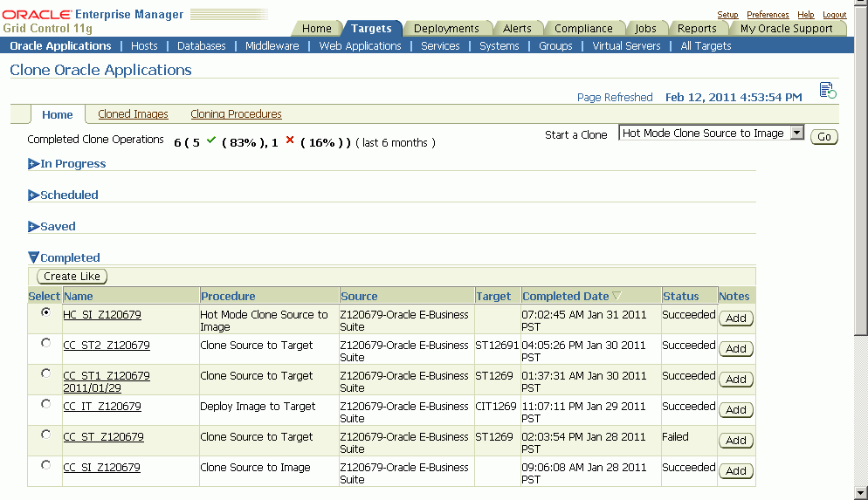The image size is (868, 500).
Task: Open the Reports tab
Action: pyautogui.click(x=697, y=28)
